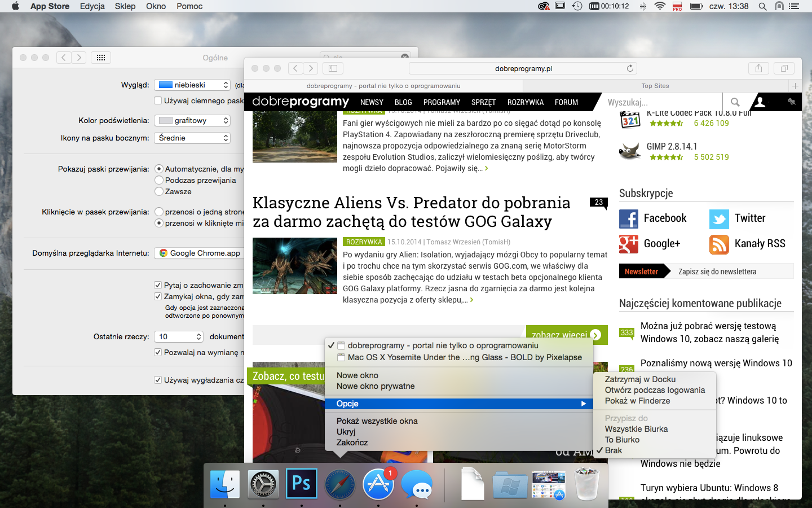Open Spotlight search magnifier in menu bar
812x508 pixels.
pyautogui.click(x=762, y=6)
